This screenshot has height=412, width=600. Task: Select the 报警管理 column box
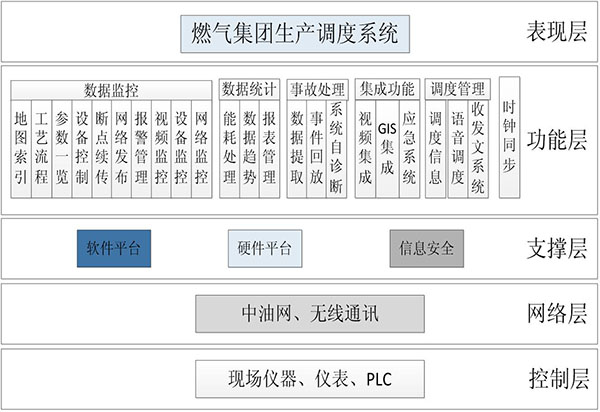[141, 149]
